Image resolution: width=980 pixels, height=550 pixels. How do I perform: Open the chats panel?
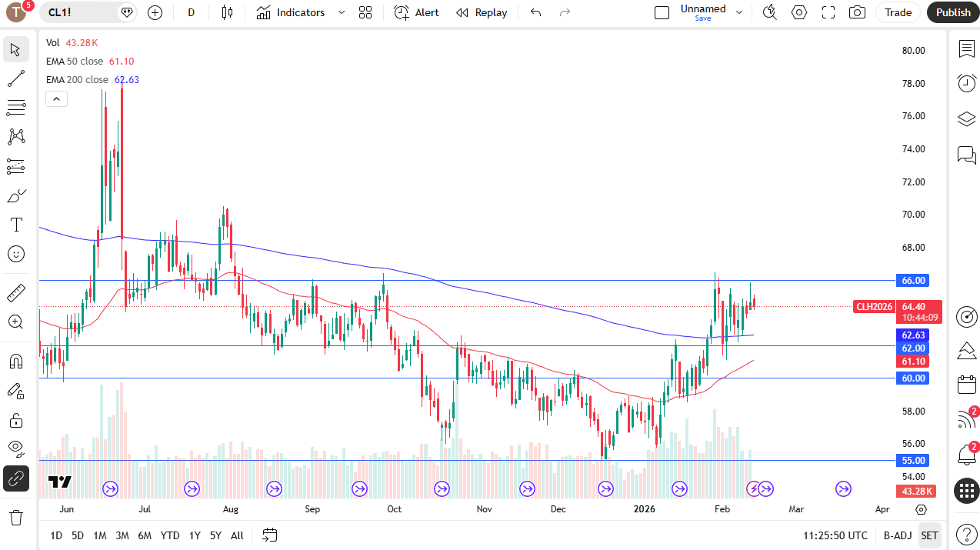click(966, 155)
